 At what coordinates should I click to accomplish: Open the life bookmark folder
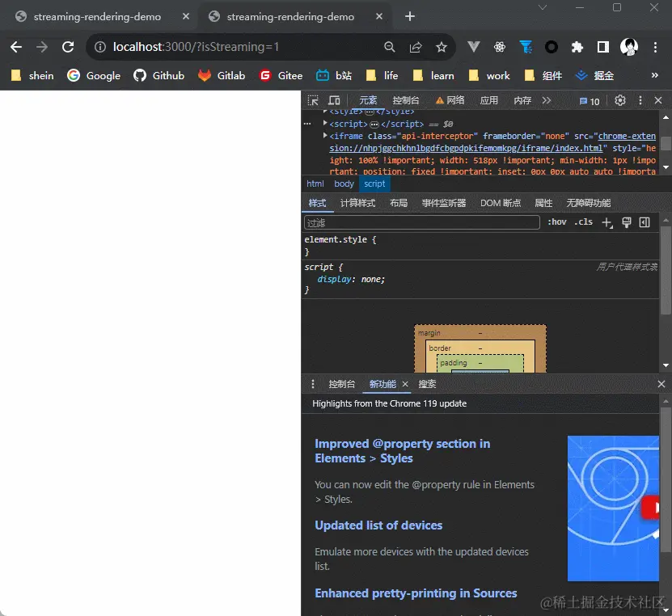(x=382, y=75)
